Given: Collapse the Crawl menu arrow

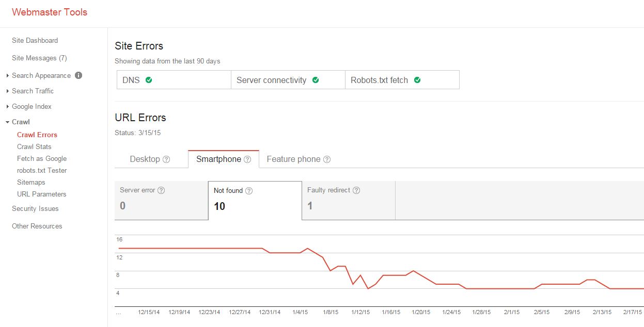Looking at the screenshot, I should click(7, 122).
